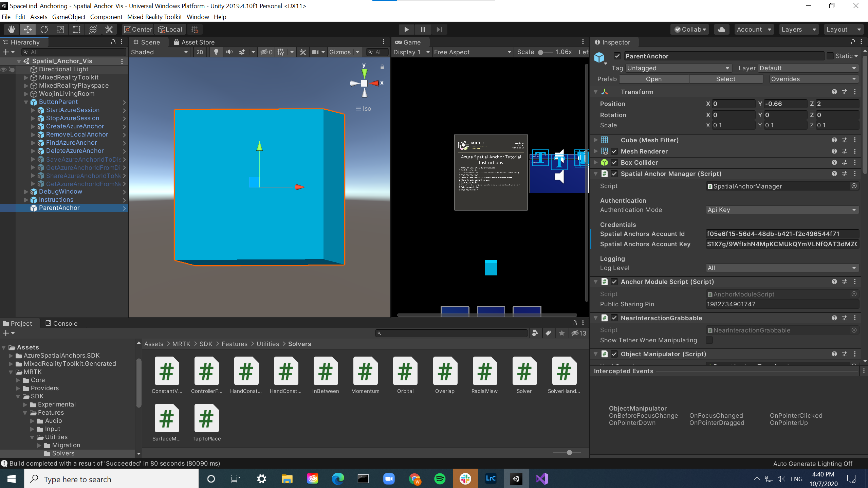868x488 pixels.
Task: Toggle 2D view in the Scene toolbar
Action: [x=200, y=52]
